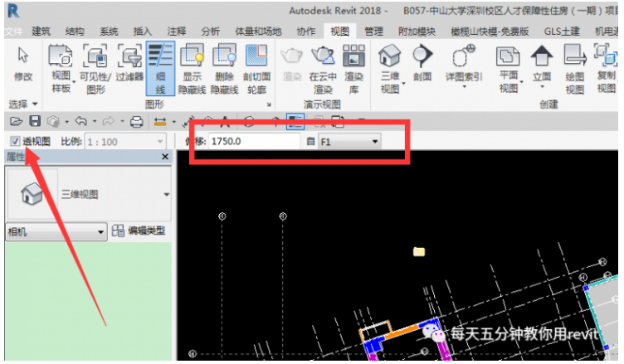Image resolution: width=624 pixels, height=364 pixels.
Task: Open the File (文件) menu tab
Action: pyautogui.click(x=13, y=31)
